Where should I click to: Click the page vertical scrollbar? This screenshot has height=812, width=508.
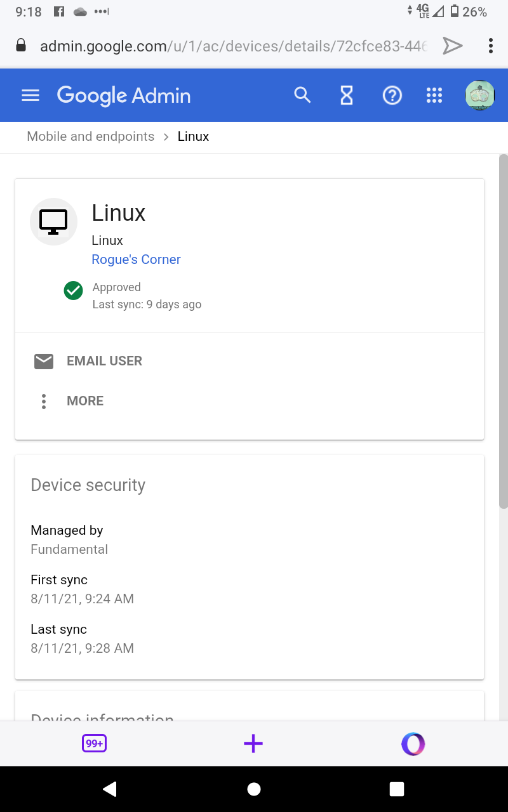coord(503,330)
